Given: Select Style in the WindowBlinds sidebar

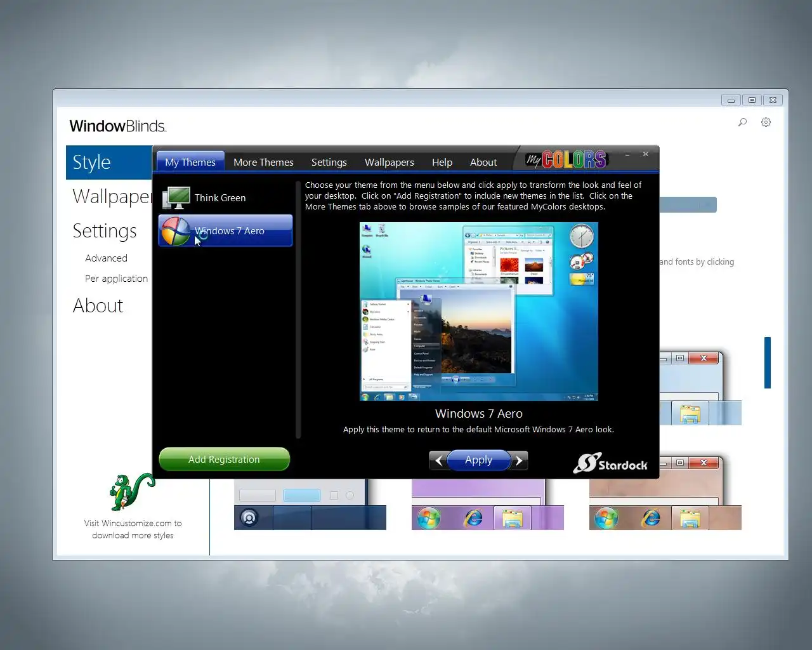Looking at the screenshot, I should click(109, 162).
